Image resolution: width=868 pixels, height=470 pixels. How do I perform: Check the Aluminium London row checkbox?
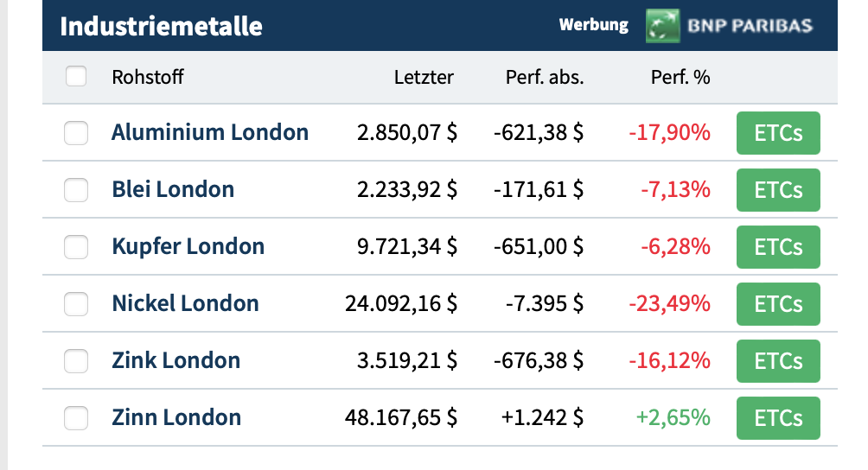click(76, 133)
